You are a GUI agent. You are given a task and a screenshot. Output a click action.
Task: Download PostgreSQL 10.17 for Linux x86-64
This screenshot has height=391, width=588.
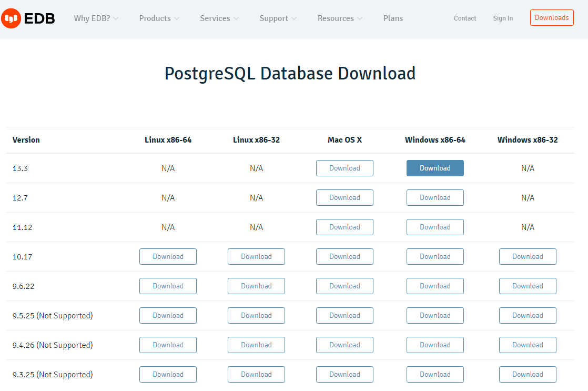(x=168, y=256)
